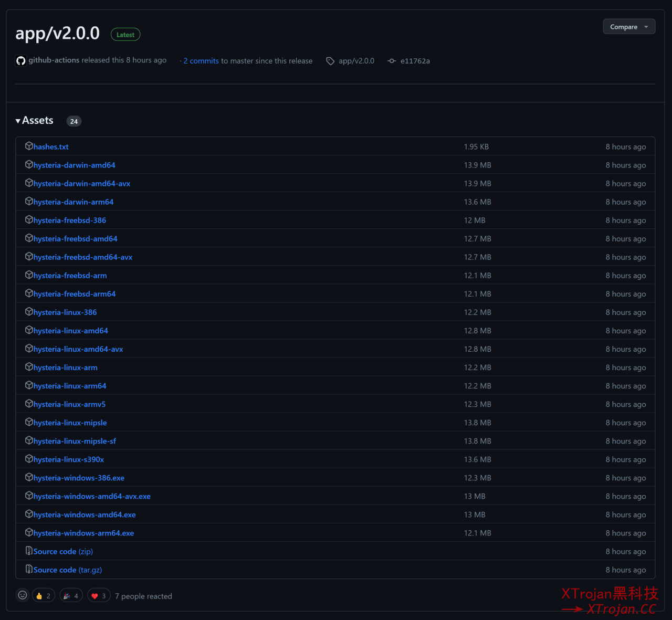Open commit e11762a

415,61
